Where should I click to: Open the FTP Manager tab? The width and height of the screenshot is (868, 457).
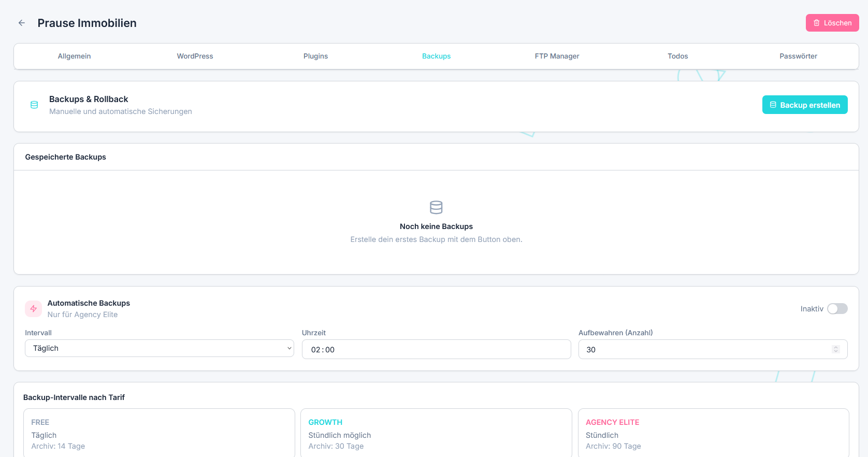point(557,56)
